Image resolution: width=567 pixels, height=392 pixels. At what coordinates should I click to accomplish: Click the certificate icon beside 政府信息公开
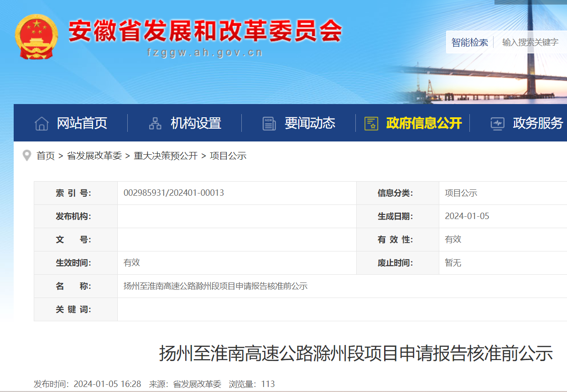coord(371,123)
